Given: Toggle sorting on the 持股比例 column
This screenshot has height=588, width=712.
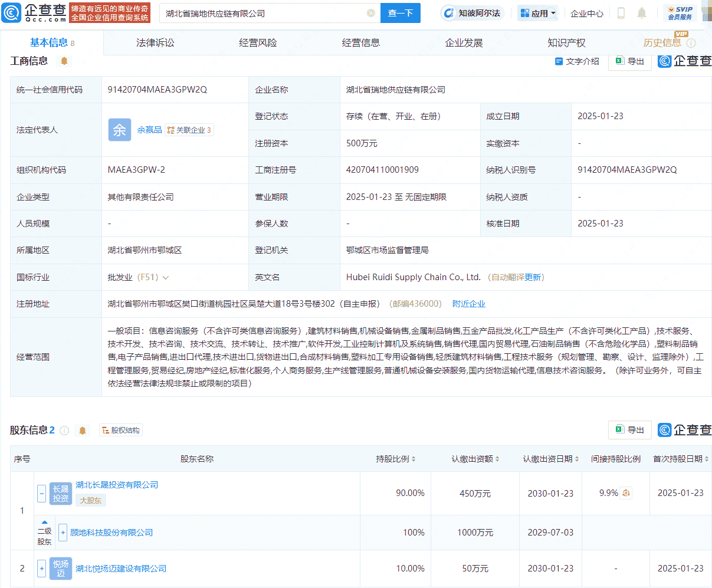Looking at the screenshot, I should tap(413, 458).
